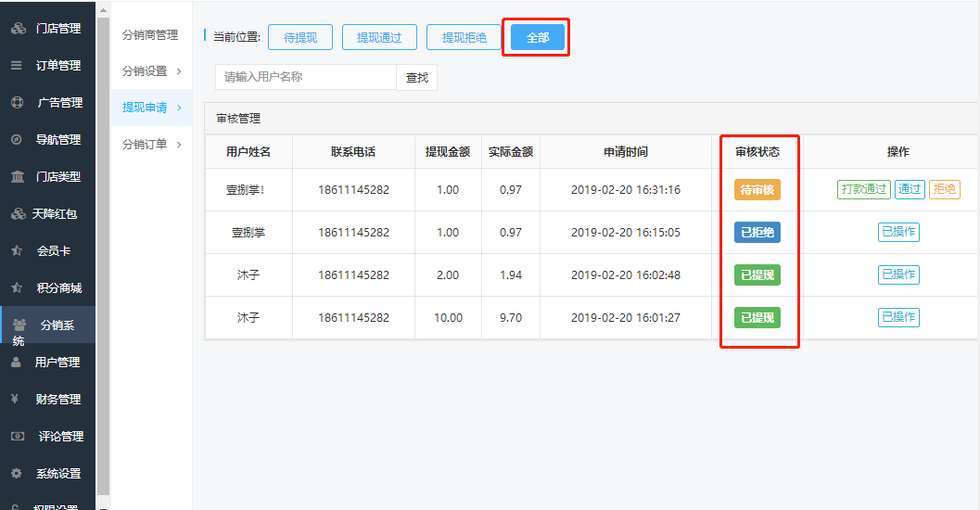Image resolution: width=980 pixels, height=510 pixels.
Task: Click the 分销系统 users icon
Action: pos(19,325)
